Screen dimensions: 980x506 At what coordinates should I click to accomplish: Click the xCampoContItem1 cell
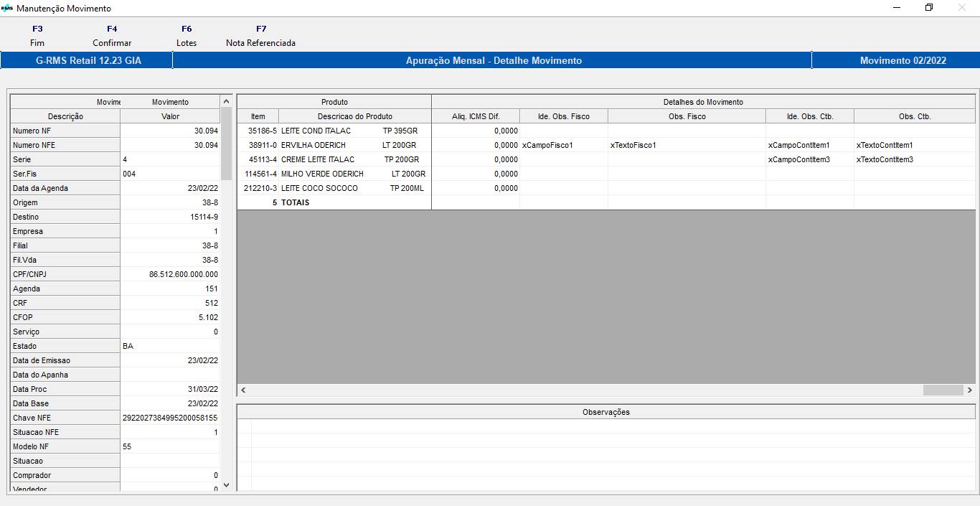tap(810, 145)
